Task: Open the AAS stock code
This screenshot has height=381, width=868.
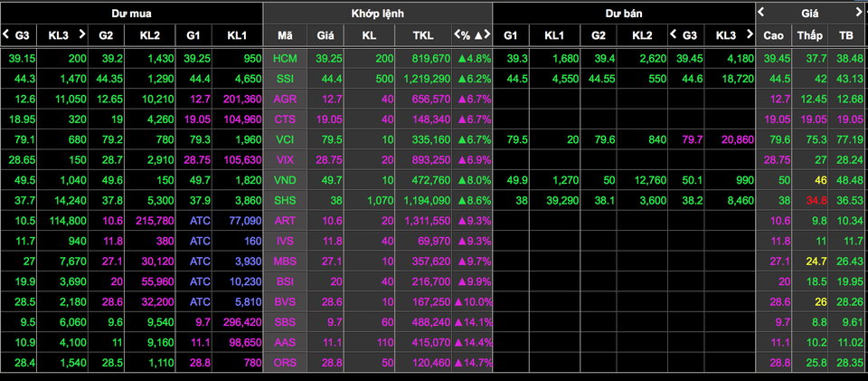Action: (285, 342)
